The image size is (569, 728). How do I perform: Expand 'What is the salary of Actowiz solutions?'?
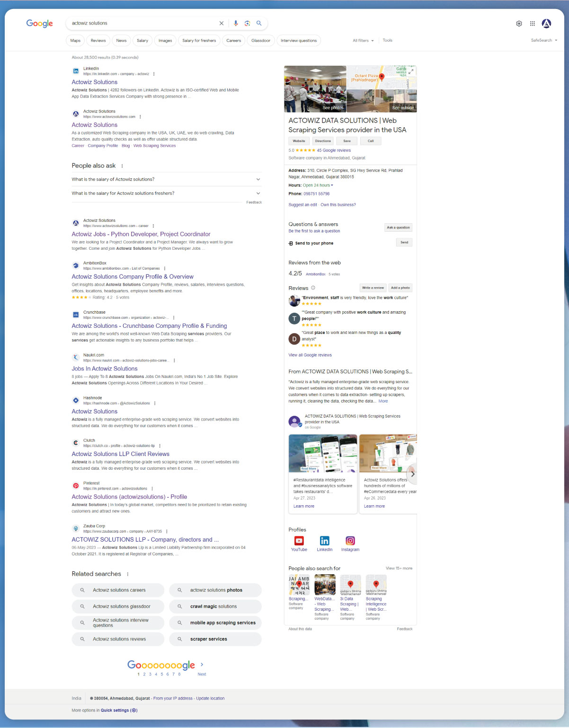167,179
